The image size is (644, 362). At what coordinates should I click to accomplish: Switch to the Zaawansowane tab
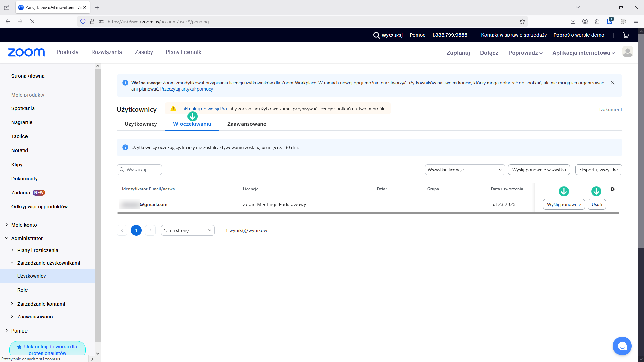(x=247, y=124)
